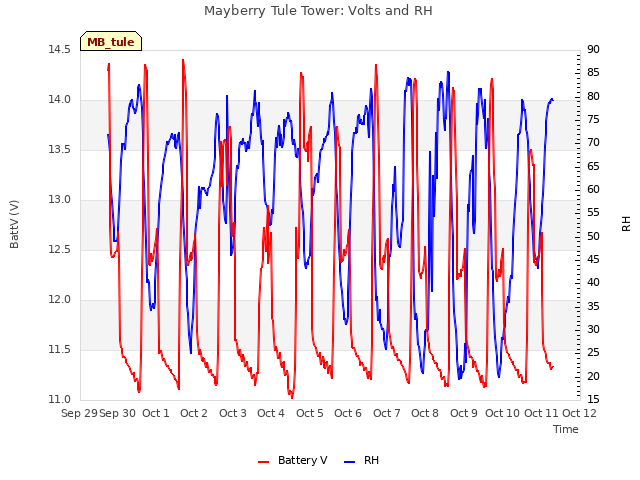Click the Oct 8 tick label
The image size is (640, 480).
(425, 413)
